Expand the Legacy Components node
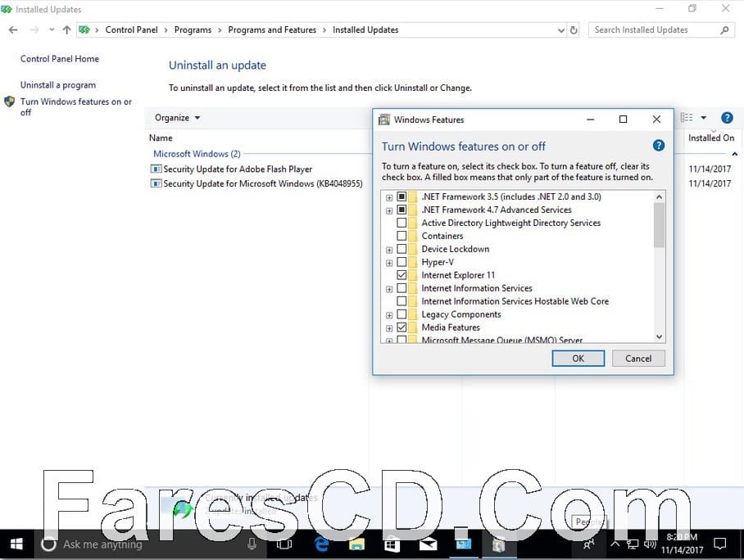This screenshot has height=560, width=744. 389,315
